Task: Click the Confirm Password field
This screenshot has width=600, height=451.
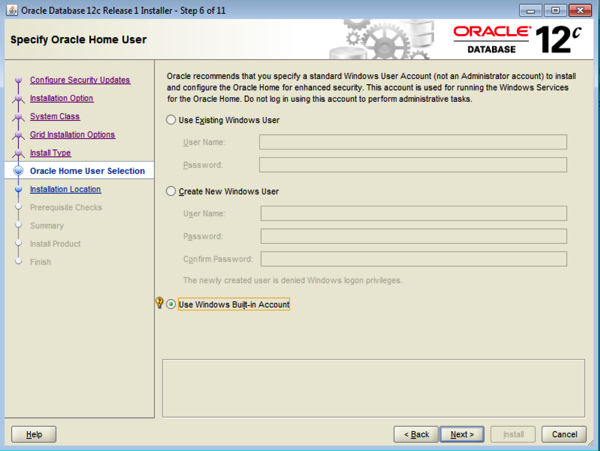Action: [x=414, y=259]
